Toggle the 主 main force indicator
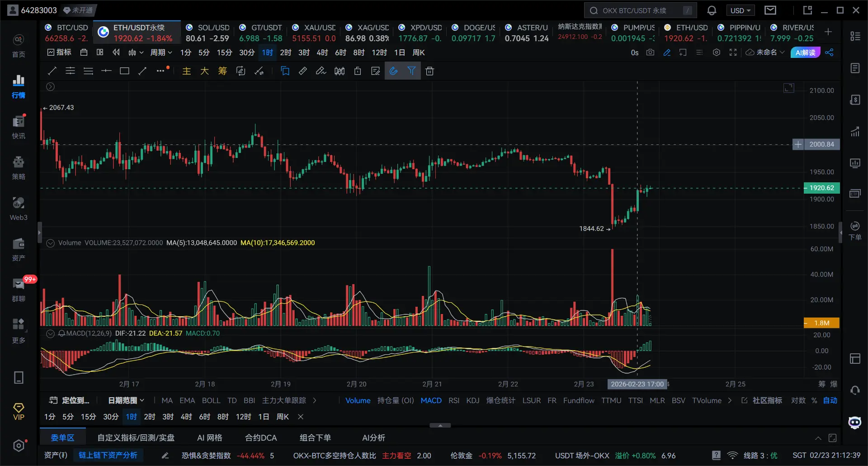 pyautogui.click(x=186, y=71)
